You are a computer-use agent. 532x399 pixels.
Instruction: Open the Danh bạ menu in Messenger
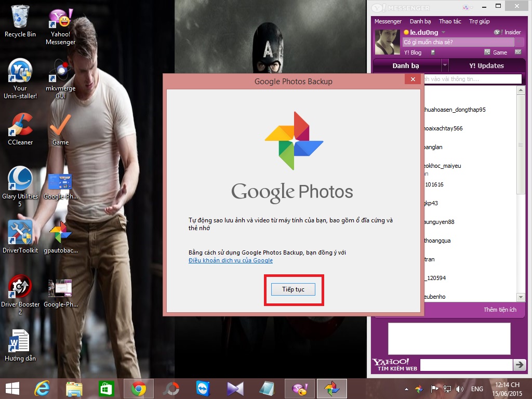pos(420,21)
